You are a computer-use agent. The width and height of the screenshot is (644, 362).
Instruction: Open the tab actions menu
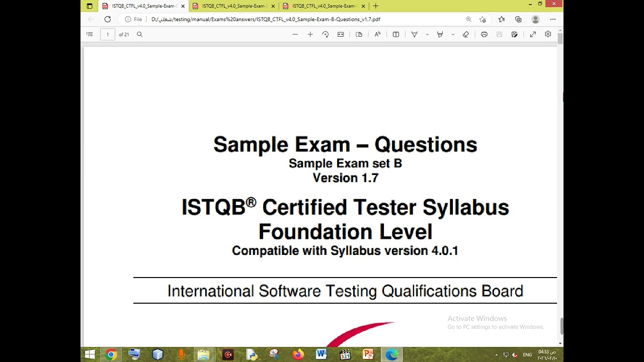tap(90, 6)
